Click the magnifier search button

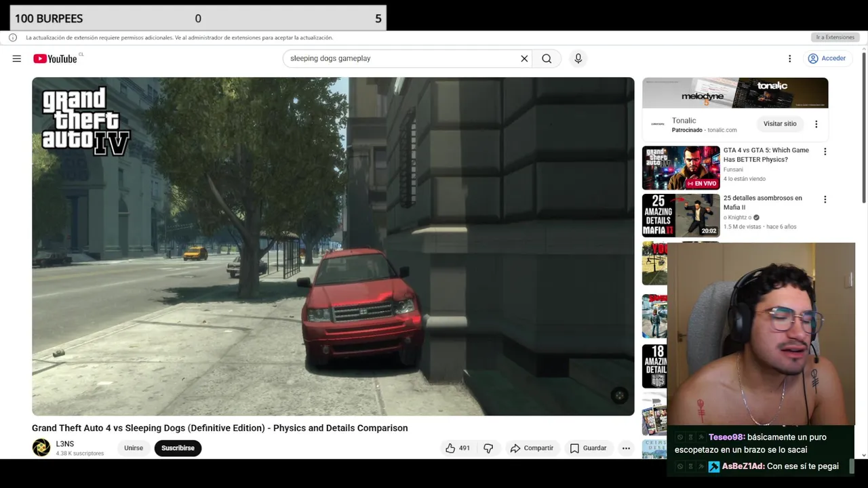[547, 58]
